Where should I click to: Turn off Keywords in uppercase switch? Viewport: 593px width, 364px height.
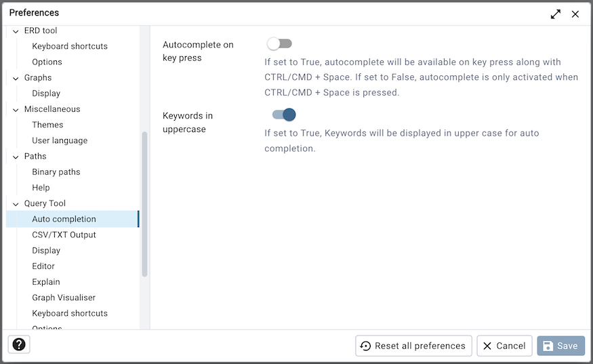[284, 115]
